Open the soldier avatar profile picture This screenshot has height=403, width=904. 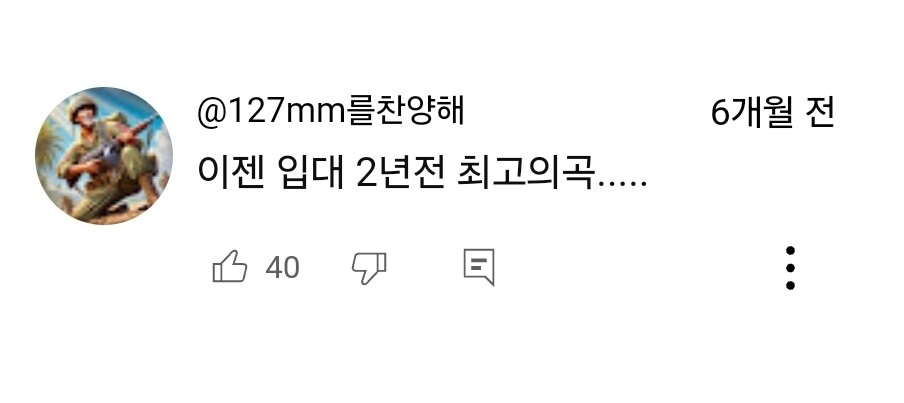click(x=104, y=156)
